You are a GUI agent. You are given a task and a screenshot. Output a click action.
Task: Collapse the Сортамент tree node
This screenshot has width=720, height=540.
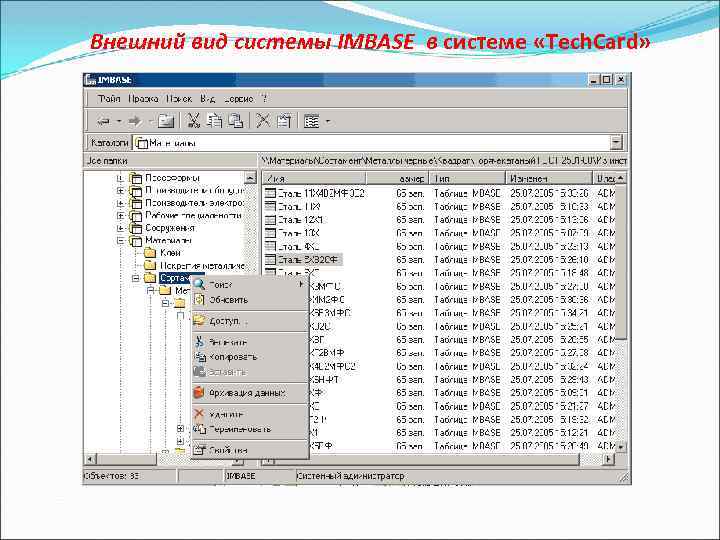pyautogui.click(x=135, y=278)
